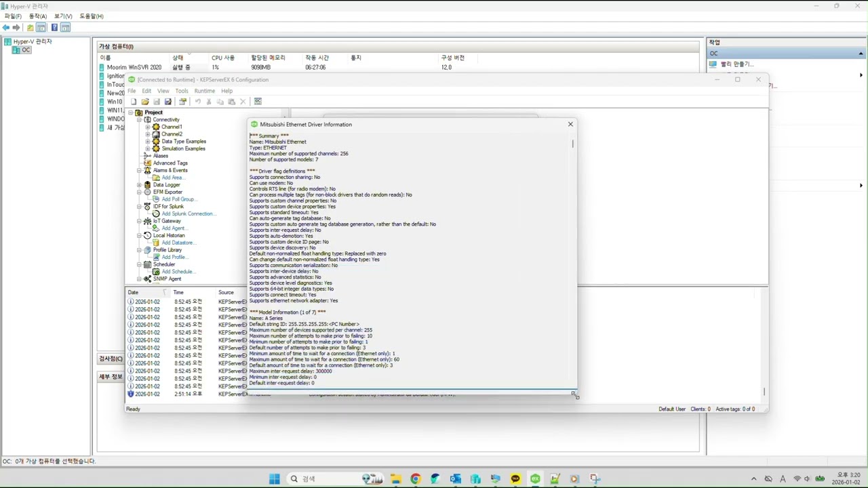This screenshot has width=868, height=488.
Task: Close the Mitsubishi Ethernet Driver Information dialog
Action: (x=570, y=124)
